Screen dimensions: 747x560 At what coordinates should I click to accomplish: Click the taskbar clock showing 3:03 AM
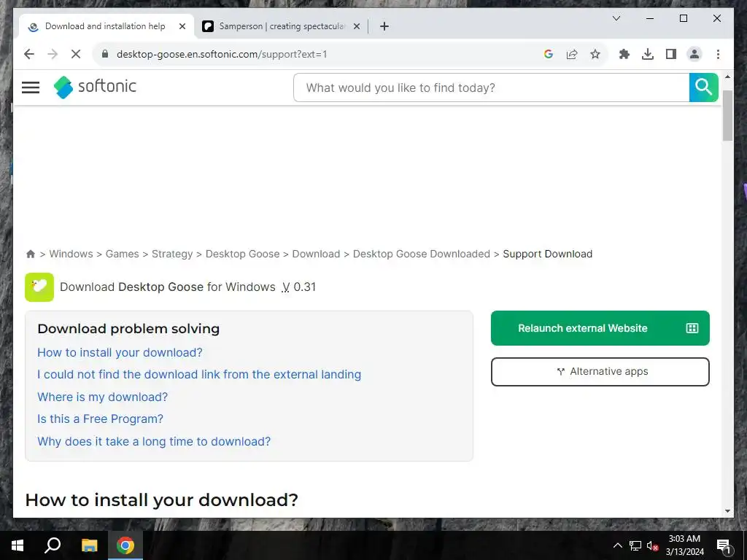684,545
